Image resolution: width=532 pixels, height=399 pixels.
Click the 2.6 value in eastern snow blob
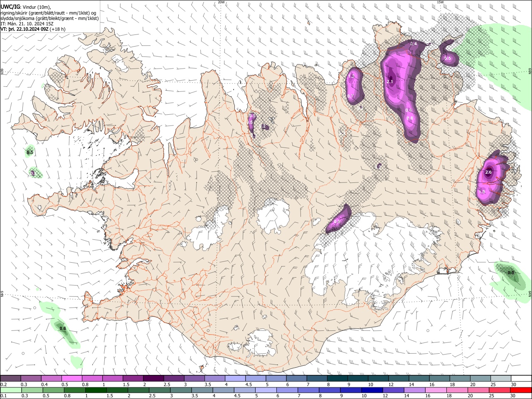tap(488, 172)
